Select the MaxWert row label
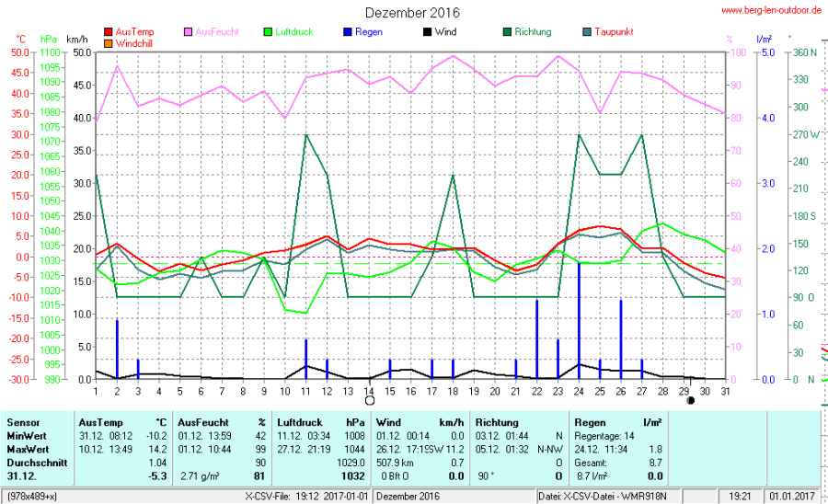 tap(27, 448)
